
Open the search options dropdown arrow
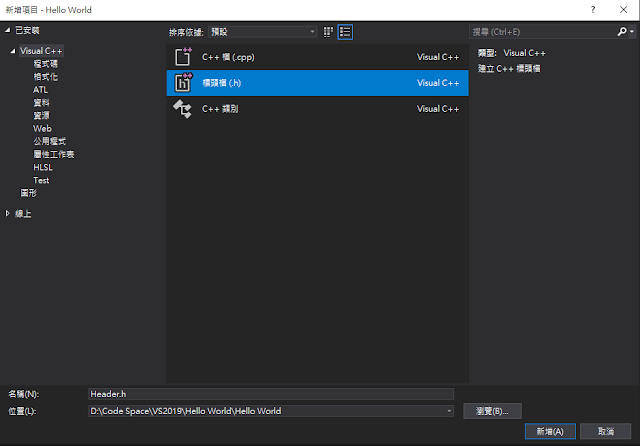point(632,32)
